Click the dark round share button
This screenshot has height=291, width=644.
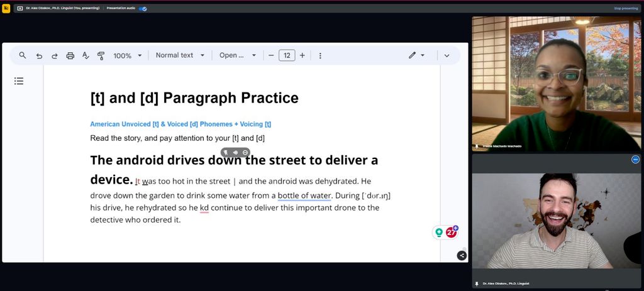(462, 255)
